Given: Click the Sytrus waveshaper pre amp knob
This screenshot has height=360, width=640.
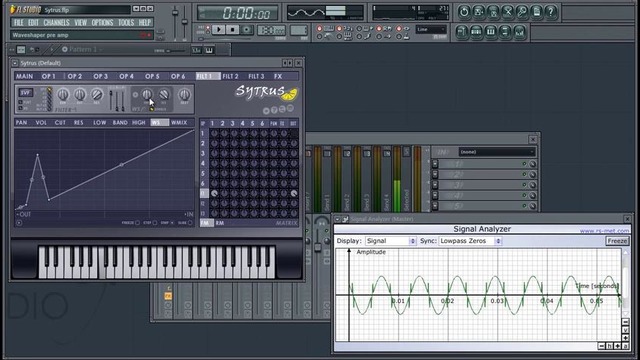Looking at the screenshot, I should (x=147, y=94).
